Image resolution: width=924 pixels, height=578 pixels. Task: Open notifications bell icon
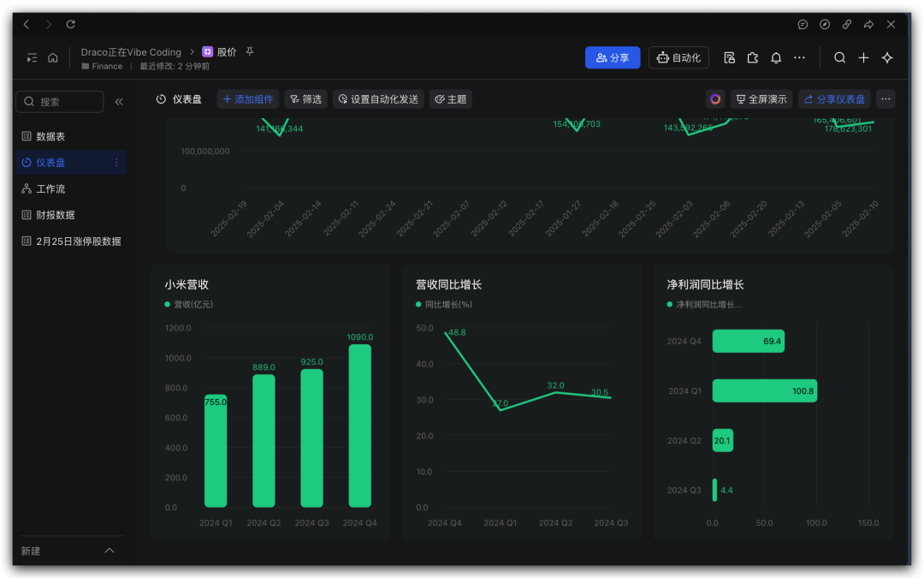[x=776, y=58]
